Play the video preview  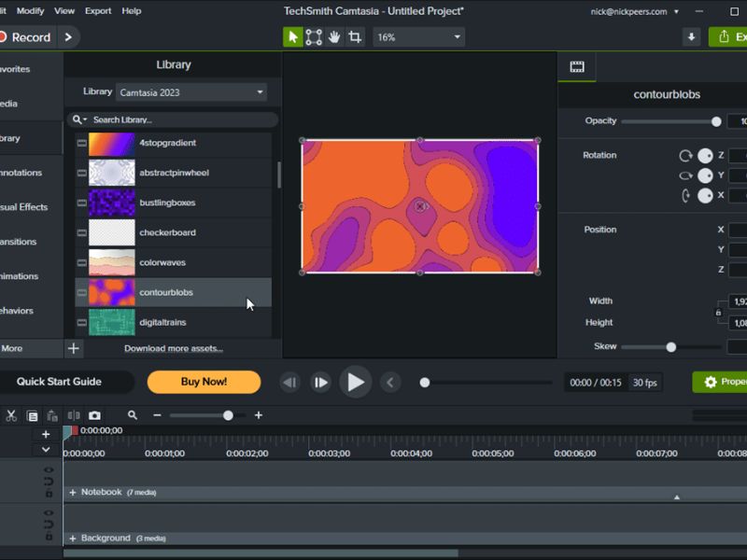click(356, 383)
